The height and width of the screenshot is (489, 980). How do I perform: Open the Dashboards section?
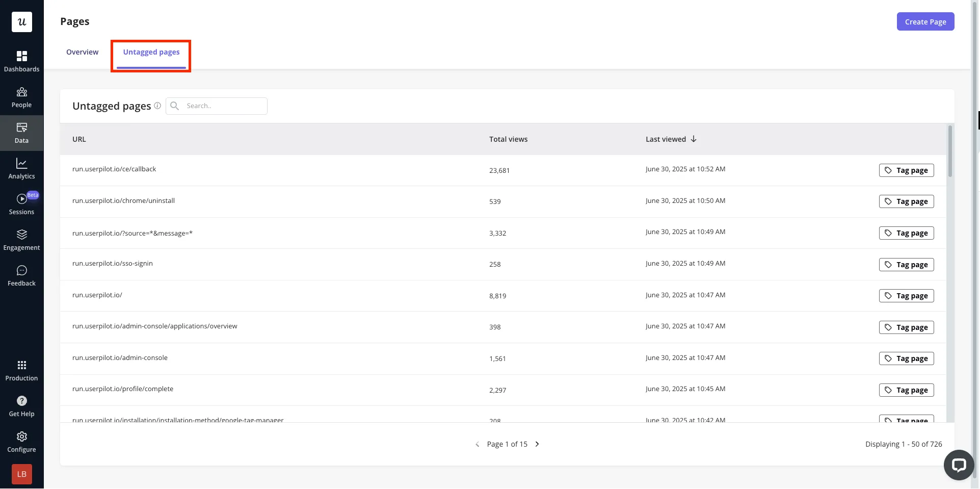tap(21, 62)
